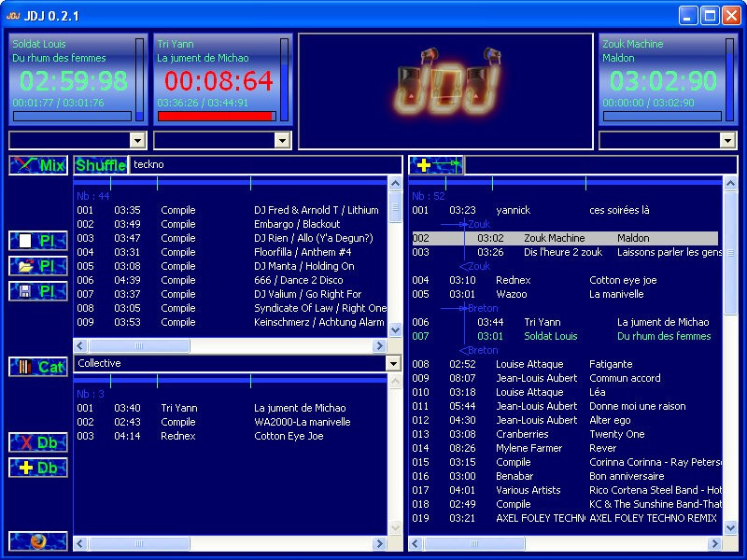This screenshot has height=560, width=747.
Task: Select track Embargo / Blackout
Action: point(231,224)
